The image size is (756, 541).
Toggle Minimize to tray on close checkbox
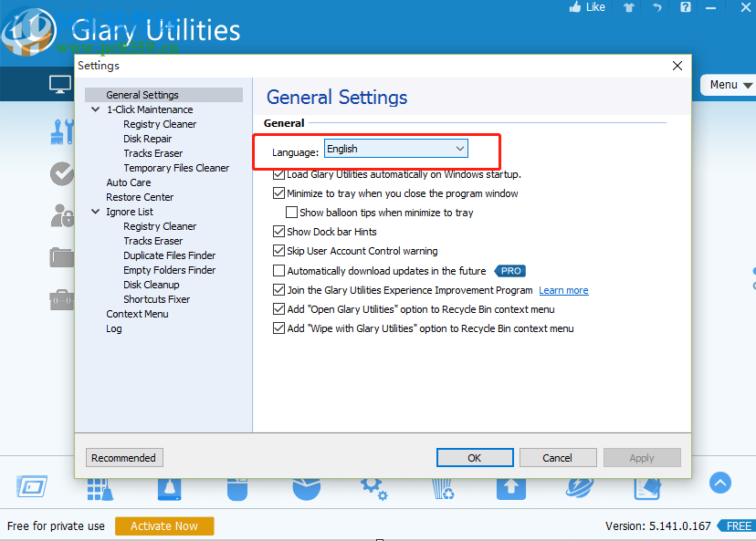[278, 193]
